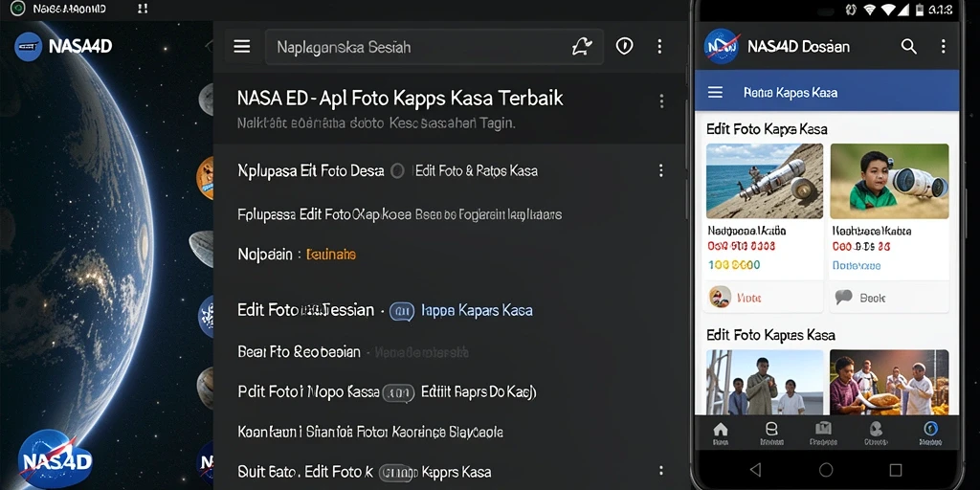Screen dimensions: 980x490
Task: Click the badge in the Suit Bato Edit Foto row
Action: pos(395,473)
